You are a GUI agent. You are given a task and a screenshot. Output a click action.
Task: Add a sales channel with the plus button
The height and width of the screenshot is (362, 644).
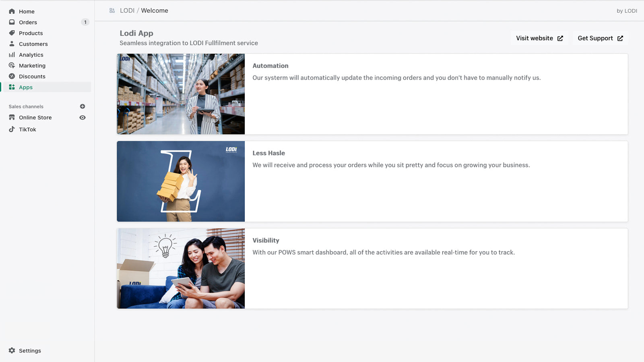point(83,106)
